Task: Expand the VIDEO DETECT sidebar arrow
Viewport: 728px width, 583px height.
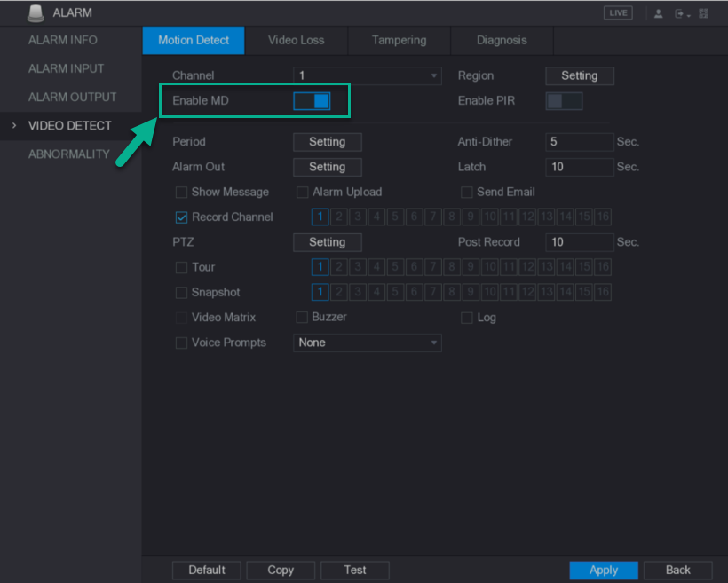Action: (14, 126)
